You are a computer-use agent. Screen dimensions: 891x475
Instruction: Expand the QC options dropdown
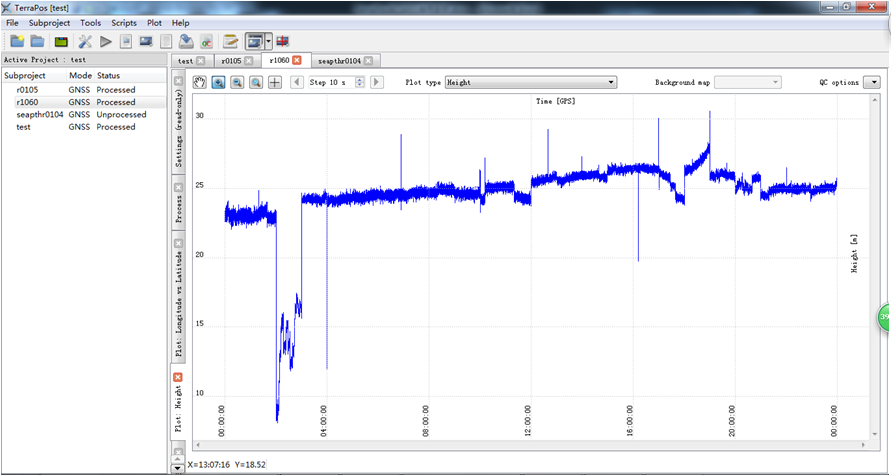871,82
